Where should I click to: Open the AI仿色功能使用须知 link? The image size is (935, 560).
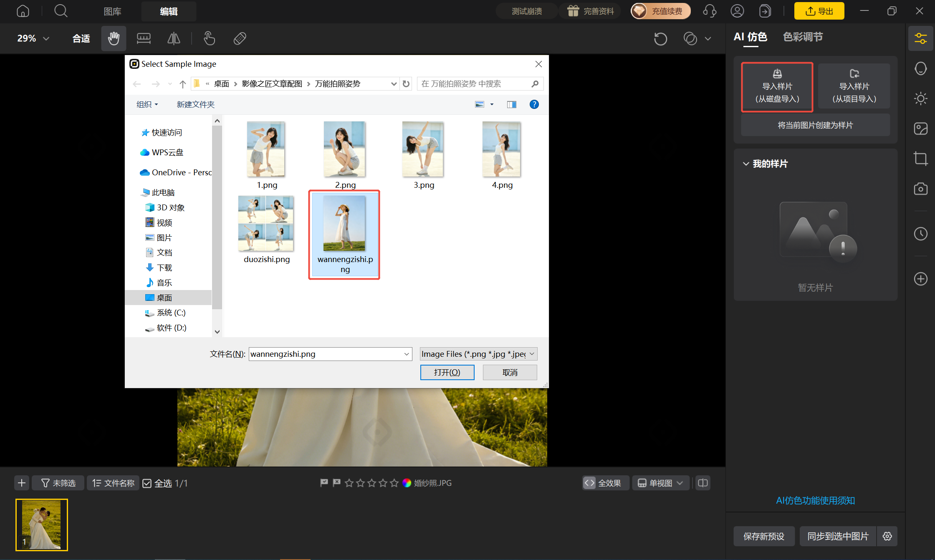(815, 500)
